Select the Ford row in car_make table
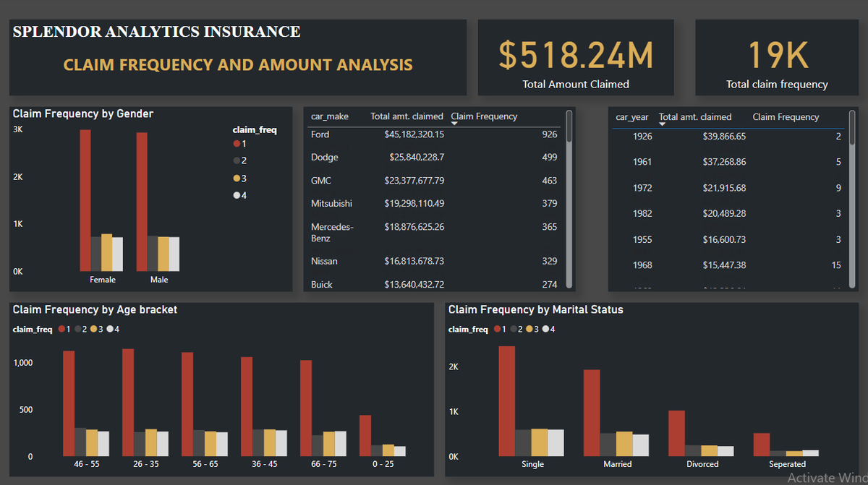The height and width of the screenshot is (485, 868). pos(434,134)
